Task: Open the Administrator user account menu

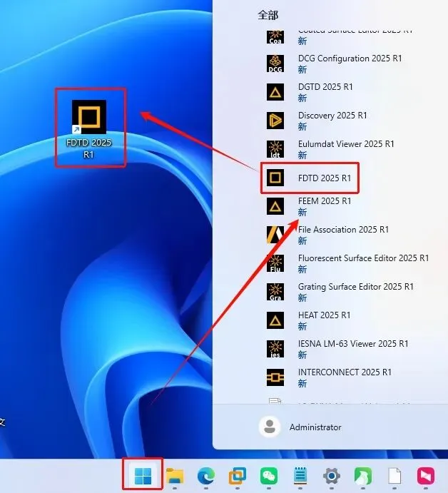Action: 300,427
